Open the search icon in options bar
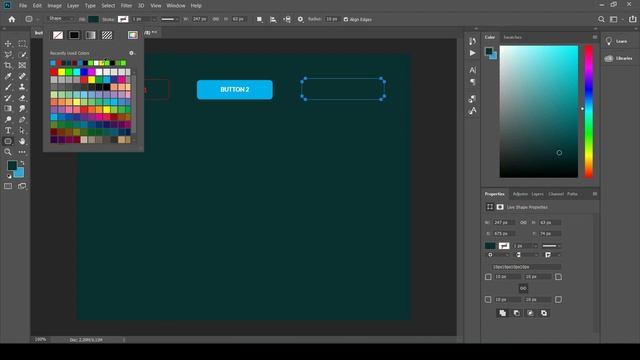 coord(601,19)
